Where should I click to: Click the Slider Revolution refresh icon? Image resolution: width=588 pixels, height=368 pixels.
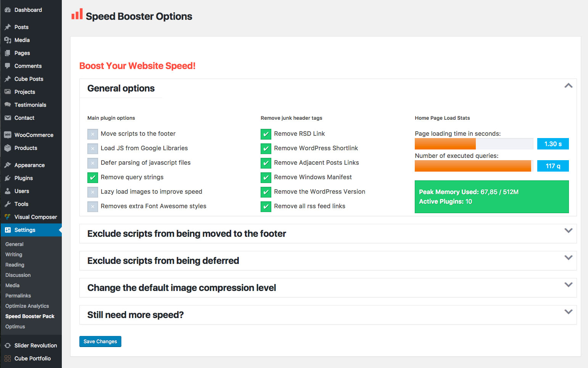[x=8, y=346]
